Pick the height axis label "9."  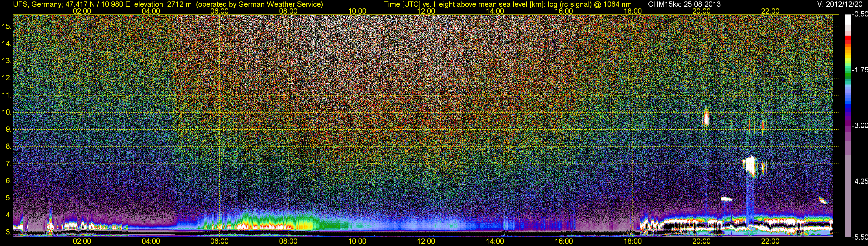click(8, 129)
